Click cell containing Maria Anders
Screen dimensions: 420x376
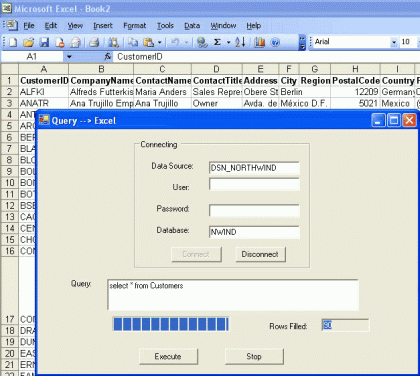click(x=163, y=92)
